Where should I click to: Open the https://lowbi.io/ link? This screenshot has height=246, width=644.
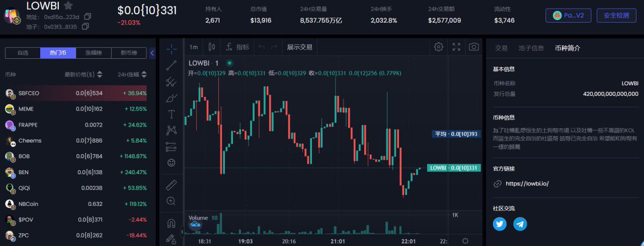tap(528, 183)
